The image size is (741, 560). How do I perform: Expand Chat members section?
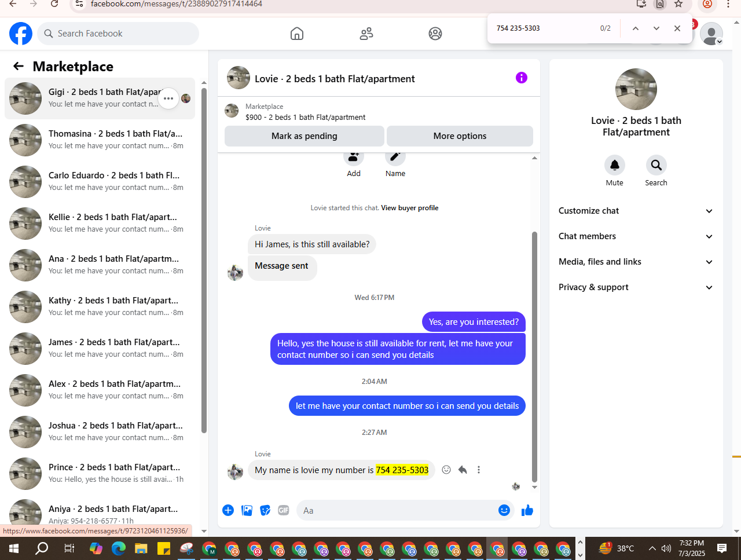(636, 236)
